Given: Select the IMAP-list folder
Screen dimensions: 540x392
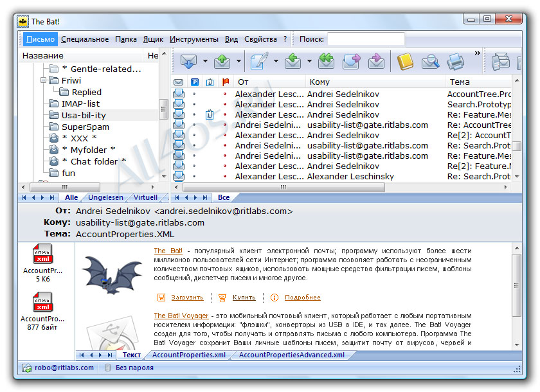Looking at the screenshot, I should 80,103.
